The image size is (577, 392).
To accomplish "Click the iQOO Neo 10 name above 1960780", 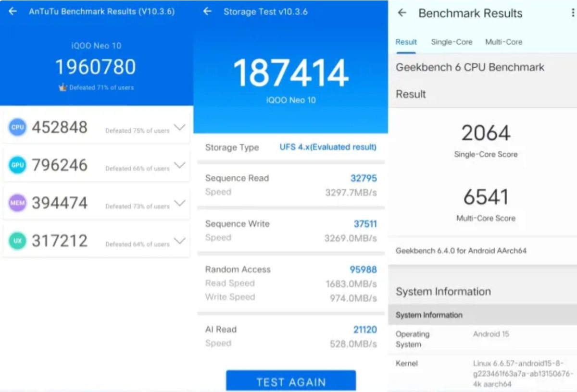I will pyautogui.click(x=96, y=46).
